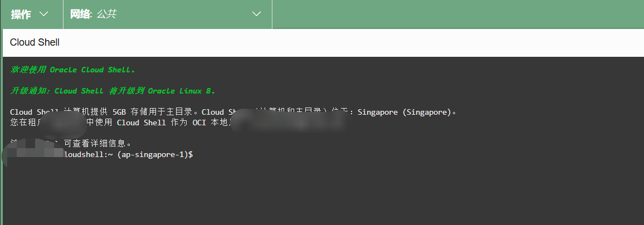Click the Cloud Shell panel title
The width and height of the screenshot is (644, 225).
point(35,42)
